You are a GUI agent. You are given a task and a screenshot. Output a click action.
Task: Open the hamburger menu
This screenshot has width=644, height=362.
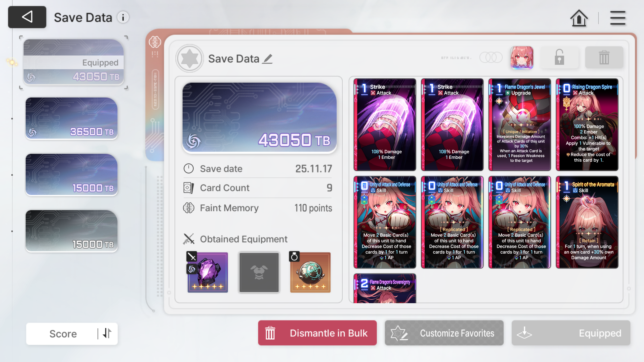click(618, 18)
